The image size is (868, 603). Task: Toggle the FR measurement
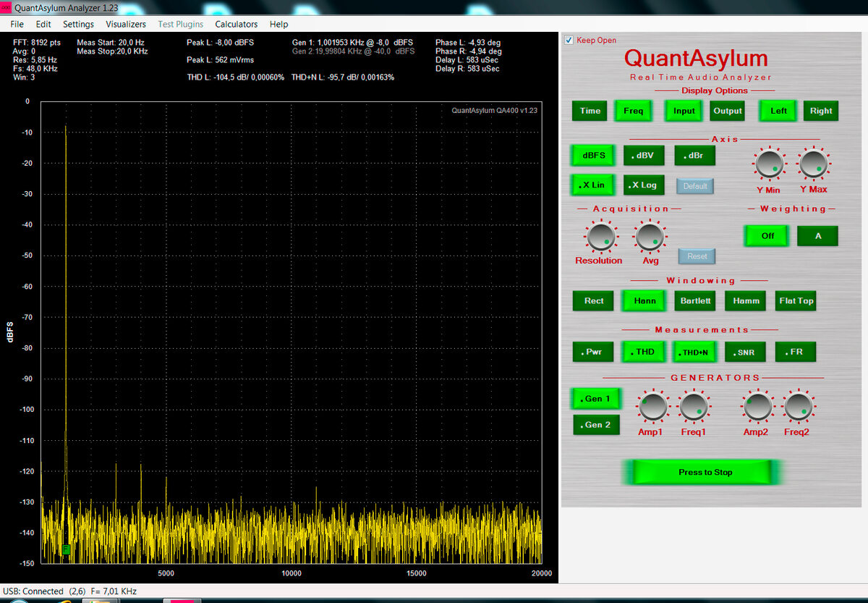coord(796,352)
